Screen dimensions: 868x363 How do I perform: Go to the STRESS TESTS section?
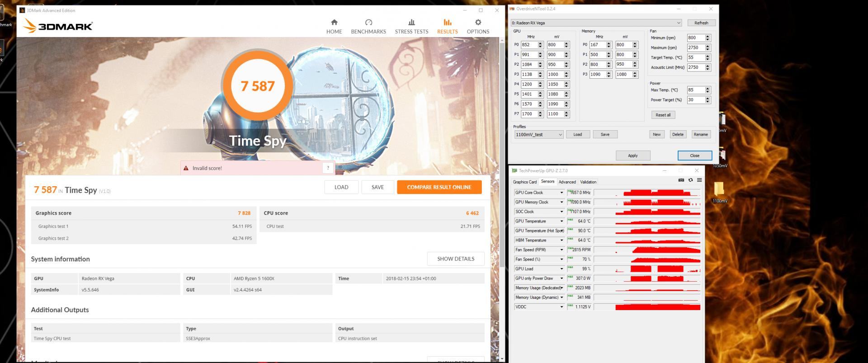click(411, 27)
